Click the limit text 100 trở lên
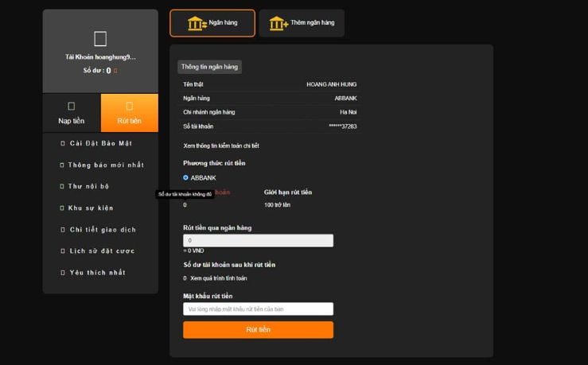 point(277,205)
